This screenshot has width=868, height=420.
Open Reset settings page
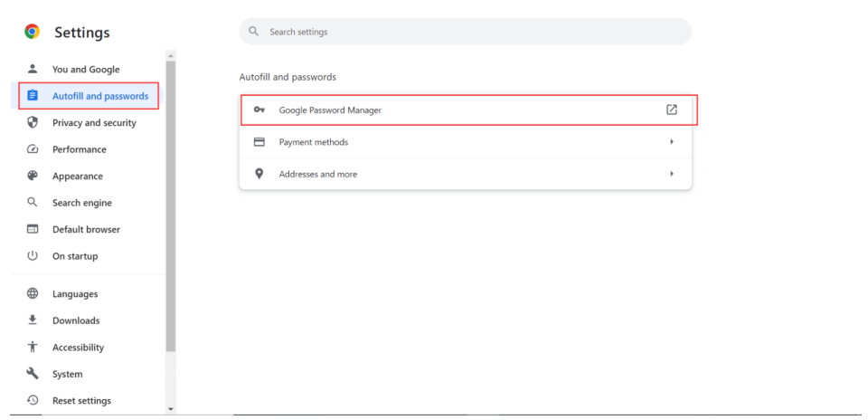(x=81, y=400)
